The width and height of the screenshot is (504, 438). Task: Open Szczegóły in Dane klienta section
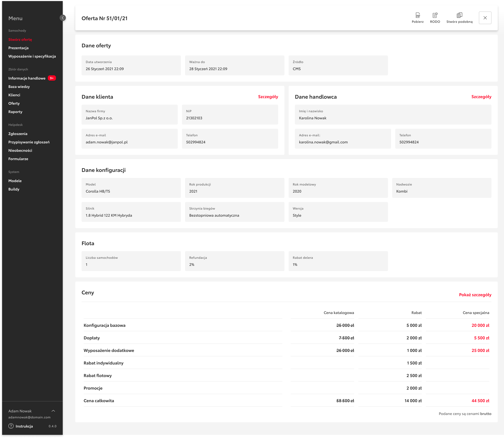click(x=268, y=97)
